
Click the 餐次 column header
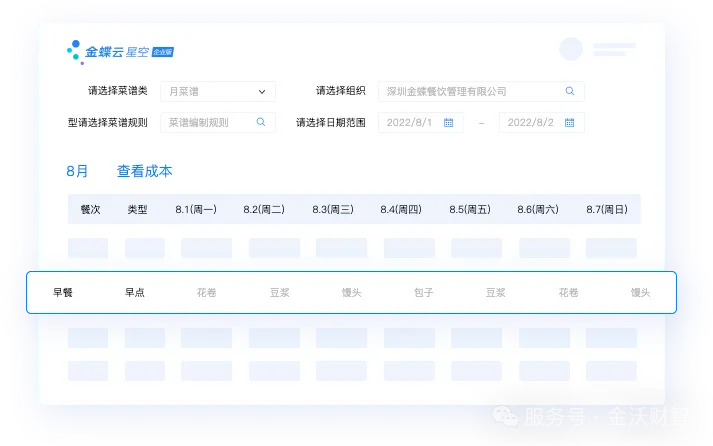tap(90, 210)
